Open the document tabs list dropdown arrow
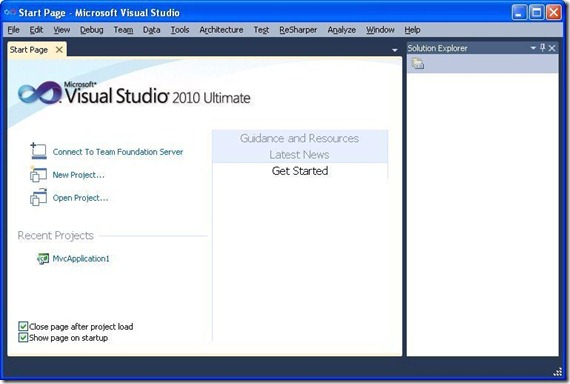Viewport: 570px width, 384px height. (x=395, y=50)
